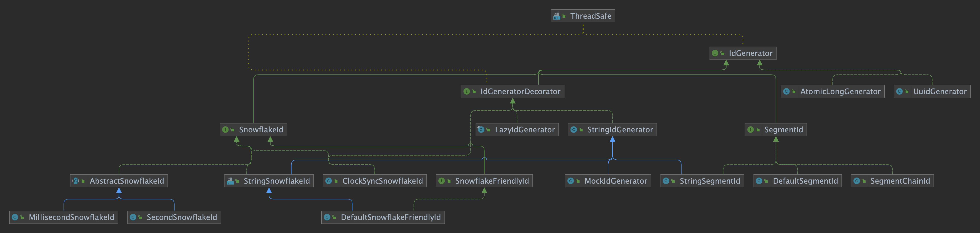This screenshot has height=233, width=980.
Task: Click the interface icon on IdGenerator node
Action: 715,53
